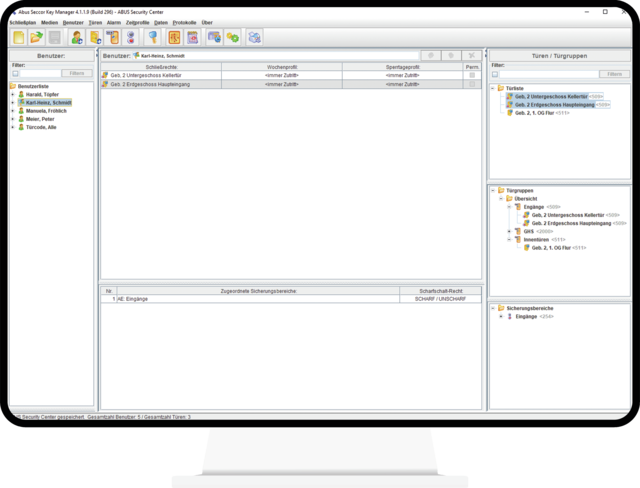Collapse the Sicherungsbereiche tree node

(x=493, y=308)
